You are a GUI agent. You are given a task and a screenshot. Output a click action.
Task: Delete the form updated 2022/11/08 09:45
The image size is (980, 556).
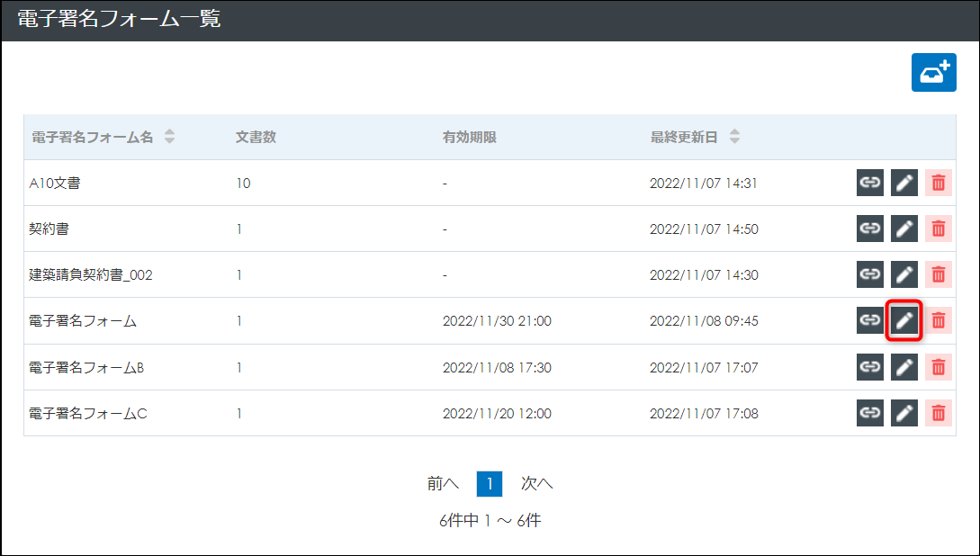938,320
